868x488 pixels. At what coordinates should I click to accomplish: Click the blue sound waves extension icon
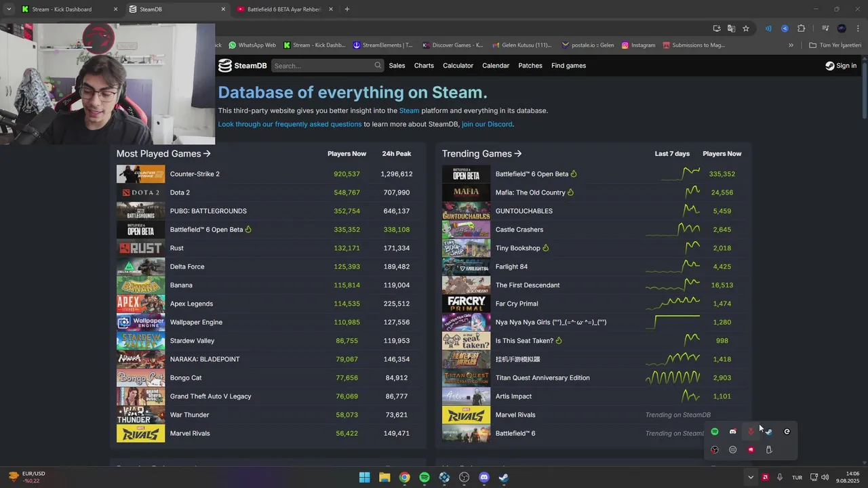(768, 28)
